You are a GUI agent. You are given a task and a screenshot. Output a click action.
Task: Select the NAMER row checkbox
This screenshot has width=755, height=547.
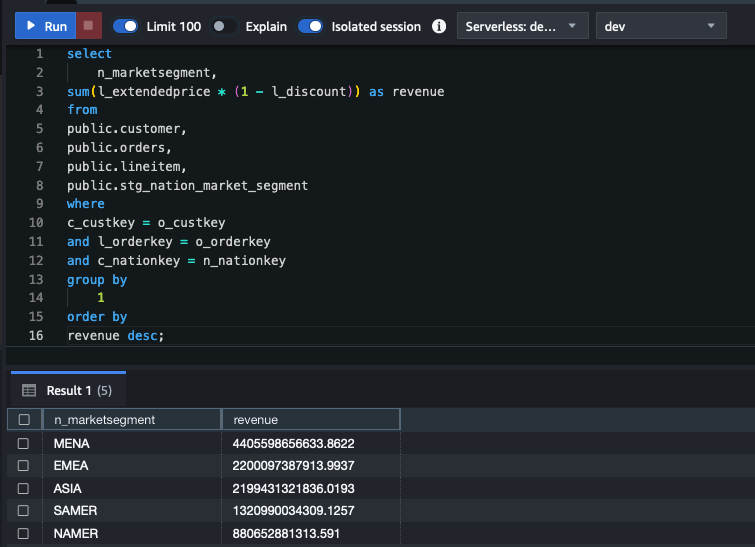tap(24, 534)
